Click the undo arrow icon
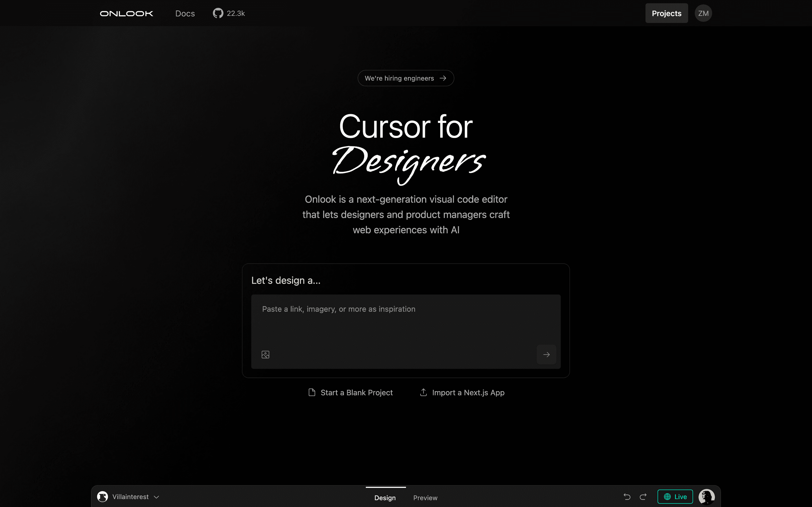Screen dimensions: 812x507 (x=627, y=497)
